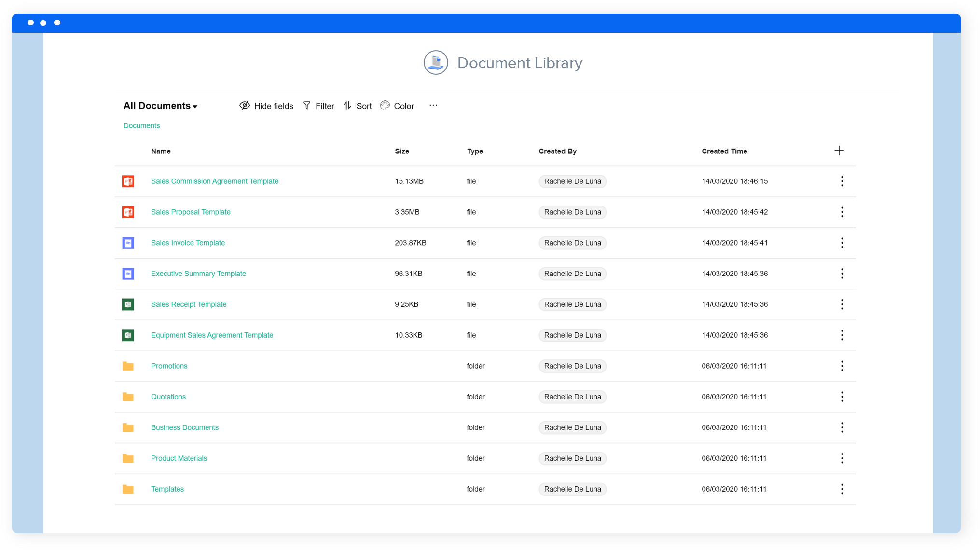Open the Templates folder link
Viewport: 980px width, 550px height.
pyautogui.click(x=167, y=489)
